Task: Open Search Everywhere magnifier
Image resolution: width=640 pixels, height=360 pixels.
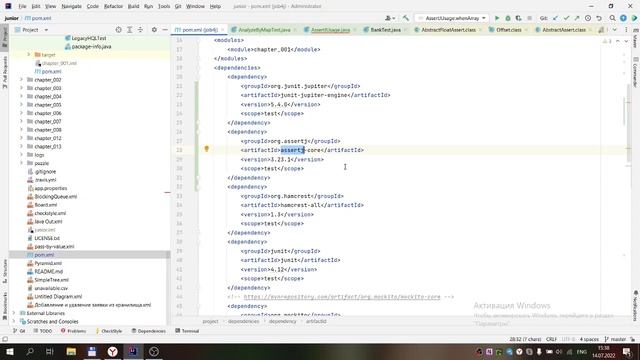Action: coord(612,18)
